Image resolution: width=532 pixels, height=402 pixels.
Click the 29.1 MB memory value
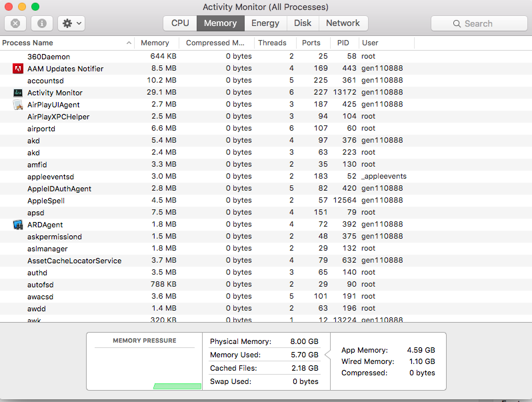pyautogui.click(x=161, y=92)
